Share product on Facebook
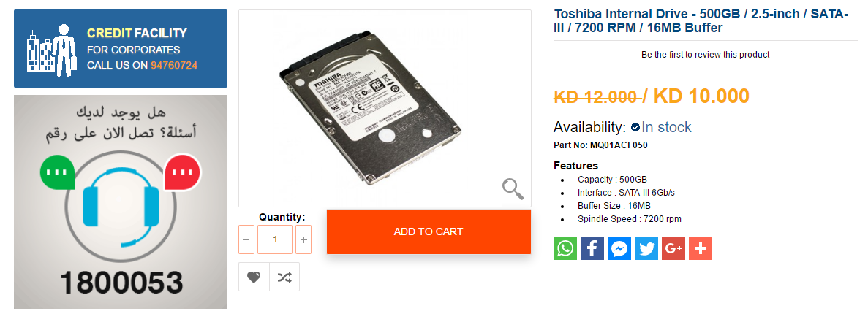Viewport: 868px width, 322px height. 592,248
